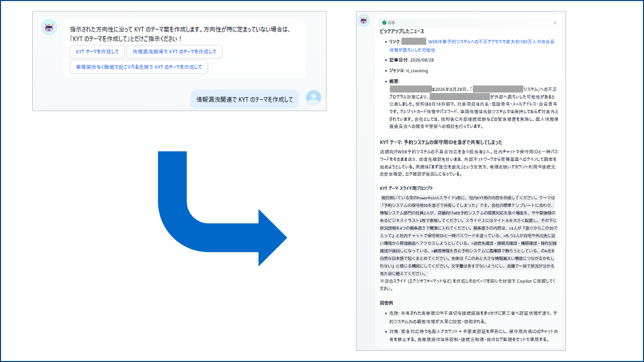Click the bot avatar in the left chat

click(49, 27)
